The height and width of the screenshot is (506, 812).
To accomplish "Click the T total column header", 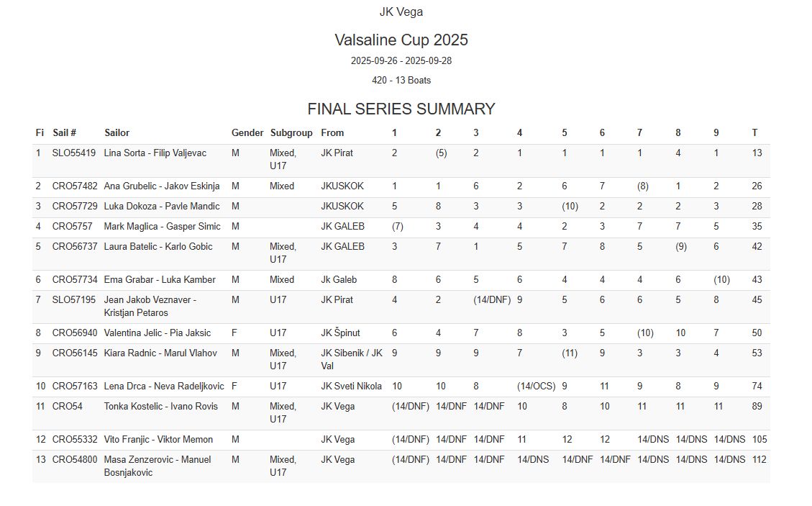I will [x=754, y=132].
